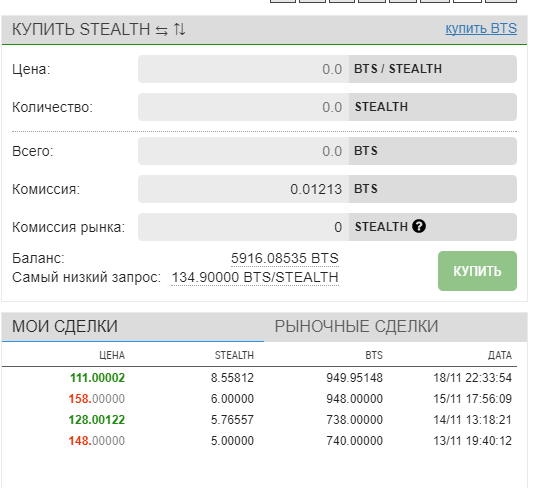
Task: Click the STEALTH amount 8.55812
Action: pyautogui.click(x=232, y=378)
